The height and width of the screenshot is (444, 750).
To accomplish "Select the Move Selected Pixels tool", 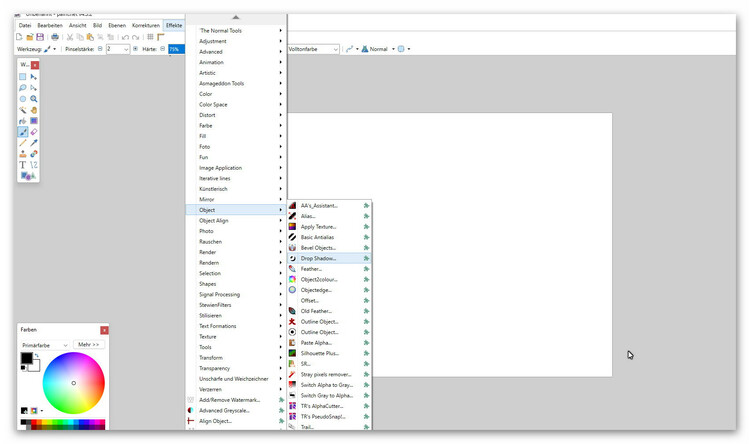I will tap(33, 77).
